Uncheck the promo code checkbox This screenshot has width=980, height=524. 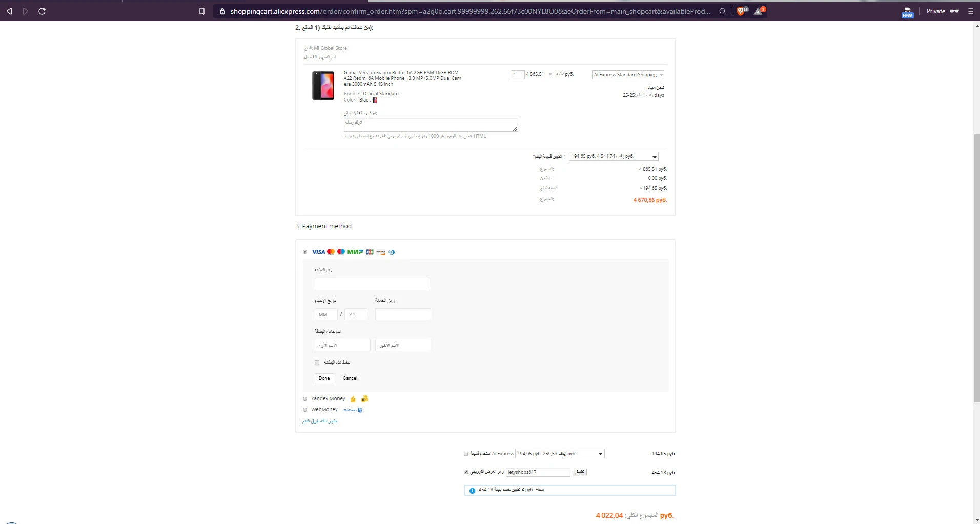(466, 472)
